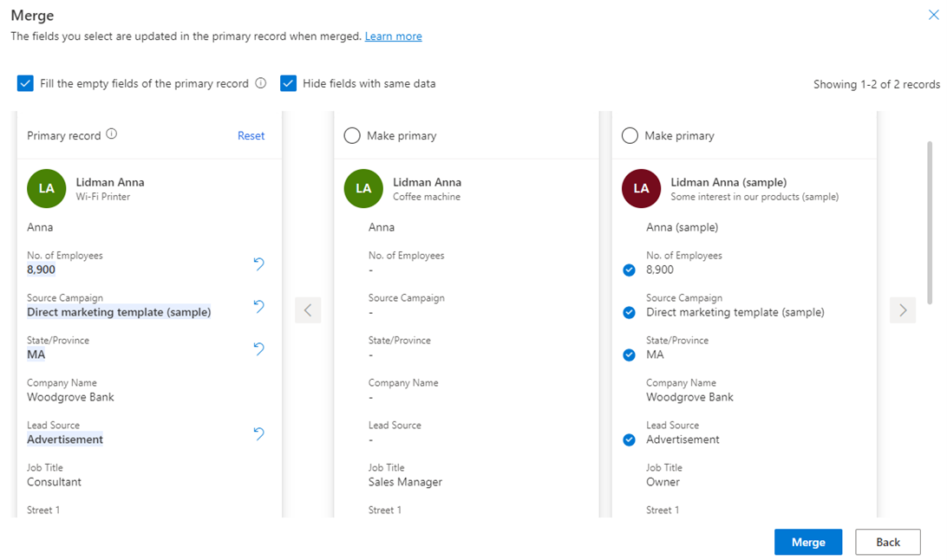Click LA avatar of Wi-Fi Printer record

point(47,188)
